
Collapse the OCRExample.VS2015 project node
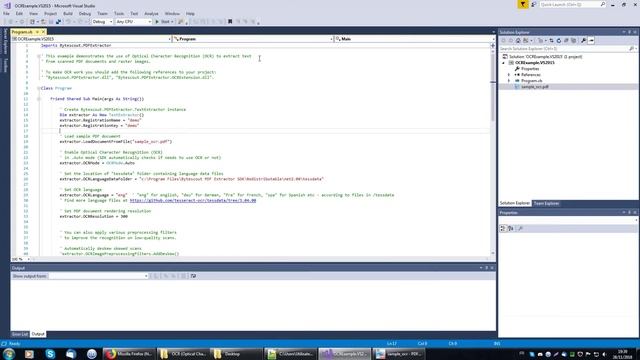pos(503,63)
